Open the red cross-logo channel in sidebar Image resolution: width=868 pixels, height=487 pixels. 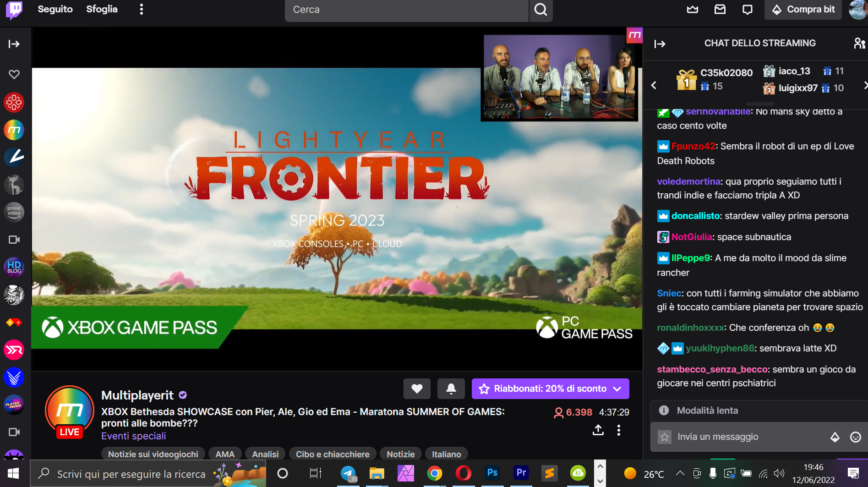coord(14,102)
